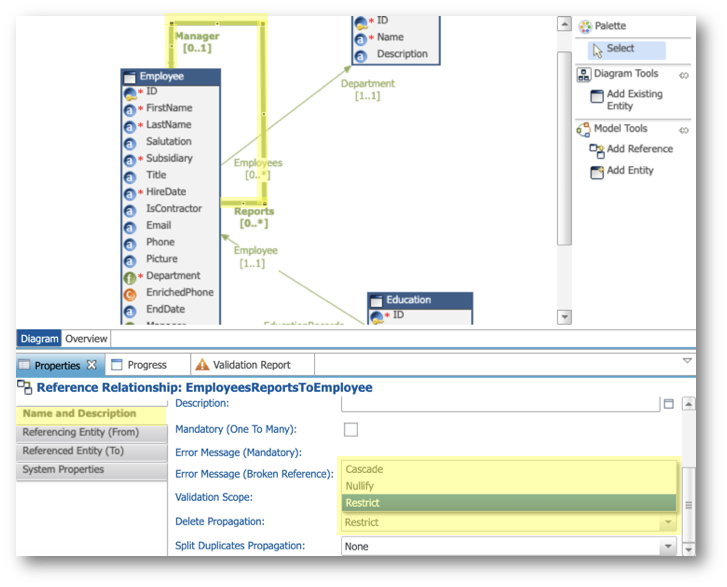Click the Validation Report warning icon

(x=202, y=364)
